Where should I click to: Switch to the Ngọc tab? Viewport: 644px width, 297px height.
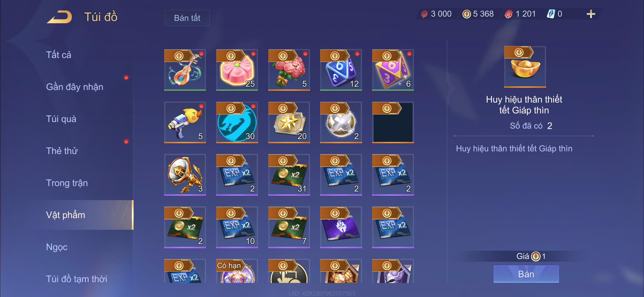(57, 247)
